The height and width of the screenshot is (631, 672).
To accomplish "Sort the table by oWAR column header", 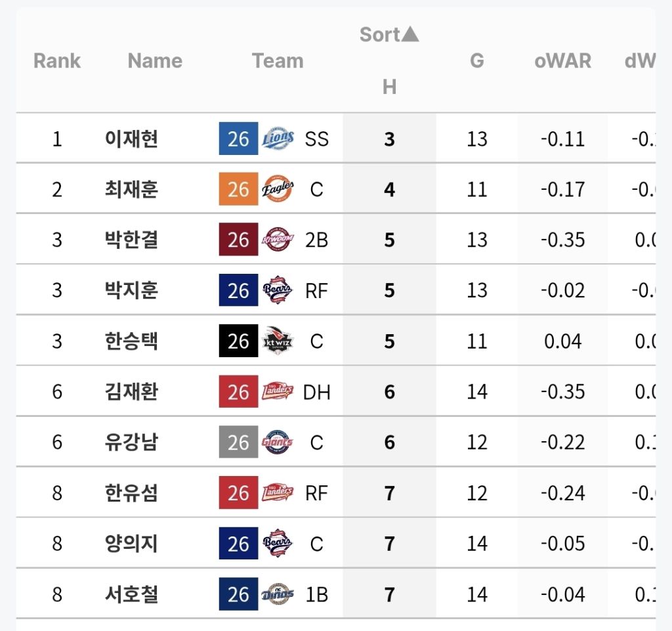I will pyautogui.click(x=562, y=60).
